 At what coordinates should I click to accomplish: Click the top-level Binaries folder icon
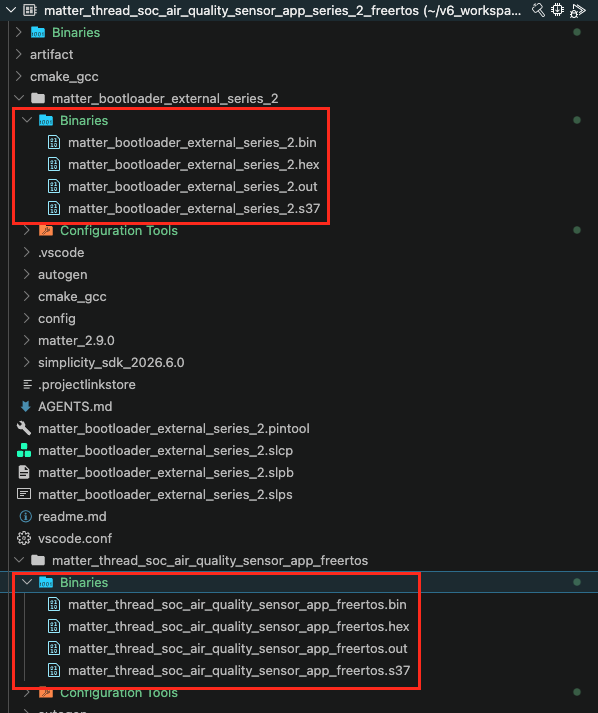click(38, 32)
